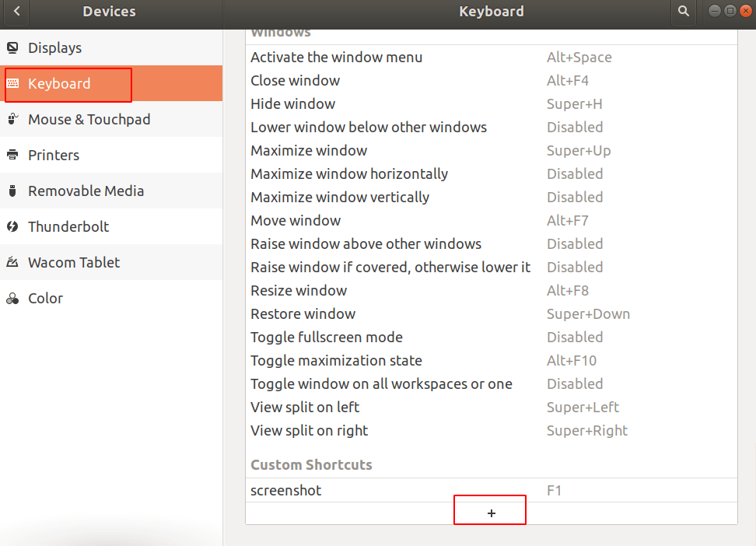Click the Alt+F10 shortcut value
The width and height of the screenshot is (756, 546).
pyautogui.click(x=572, y=360)
